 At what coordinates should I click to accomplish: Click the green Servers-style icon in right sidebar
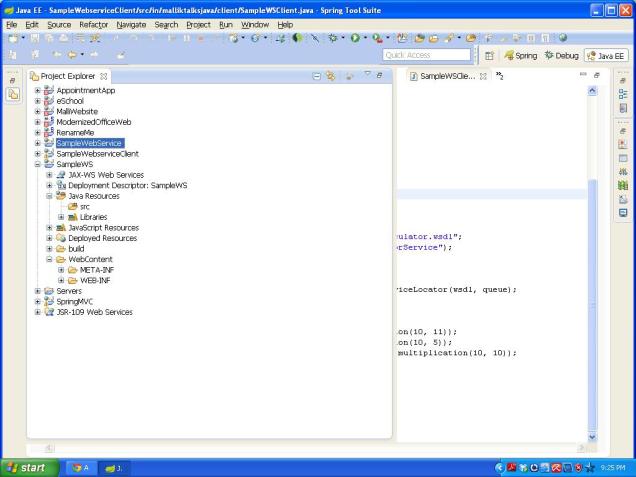click(x=623, y=185)
